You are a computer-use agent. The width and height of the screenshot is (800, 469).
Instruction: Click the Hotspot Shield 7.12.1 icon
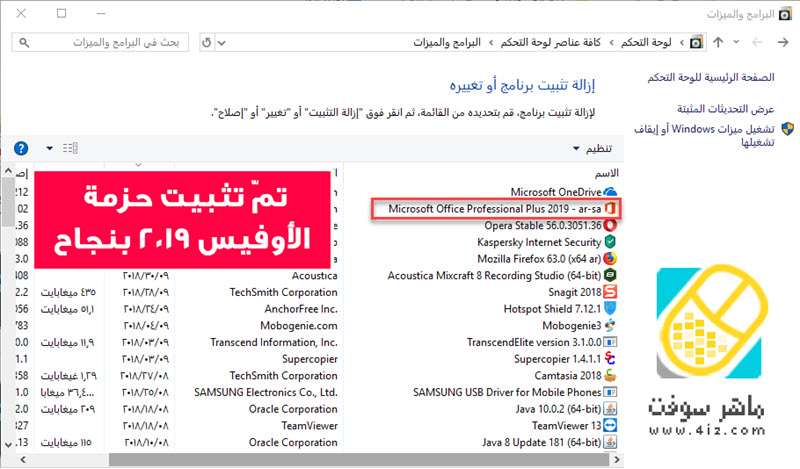click(x=610, y=309)
